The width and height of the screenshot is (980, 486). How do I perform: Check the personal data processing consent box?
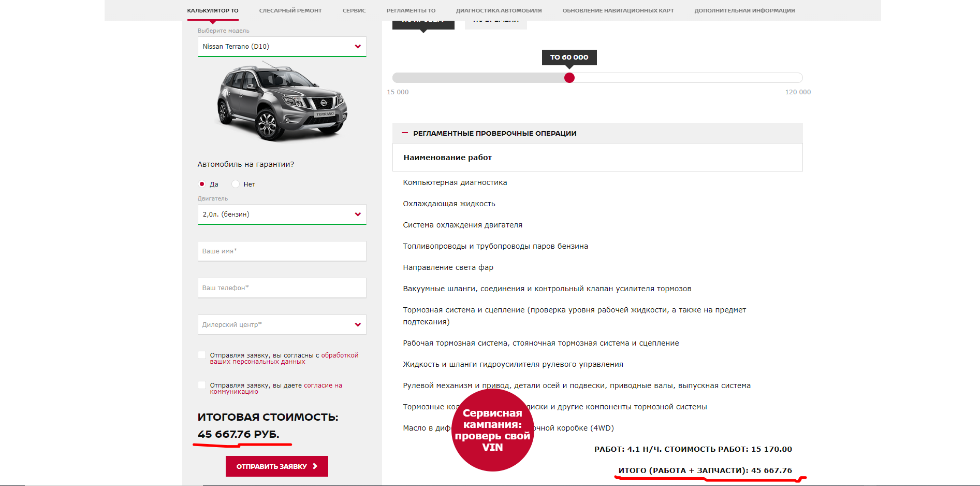point(202,355)
